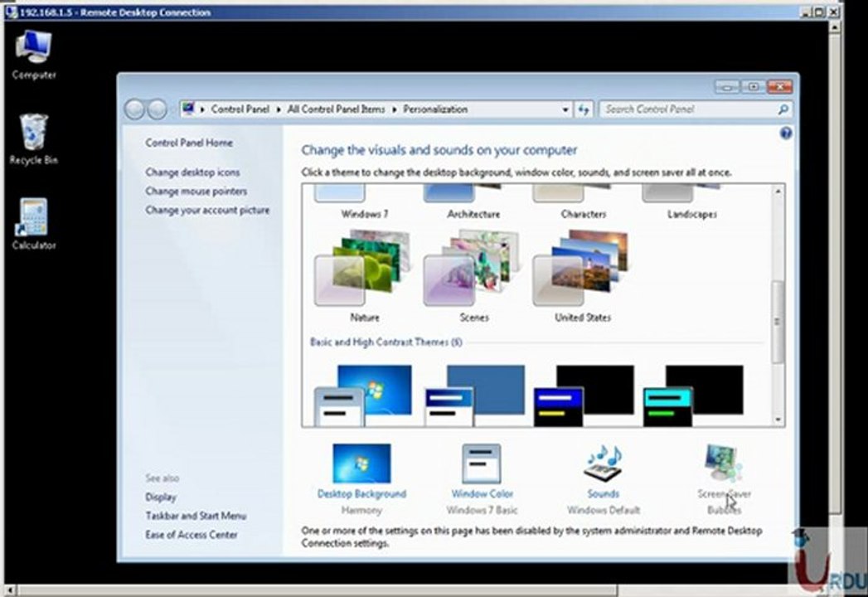Open Change desktop icons link
The image size is (868, 597).
[192, 172]
